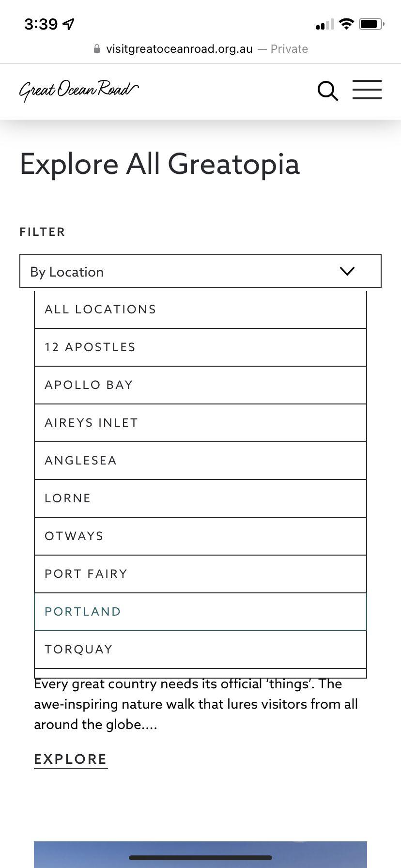Select Lorne from the location list
The width and height of the screenshot is (401, 868).
[x=200, y=498]
